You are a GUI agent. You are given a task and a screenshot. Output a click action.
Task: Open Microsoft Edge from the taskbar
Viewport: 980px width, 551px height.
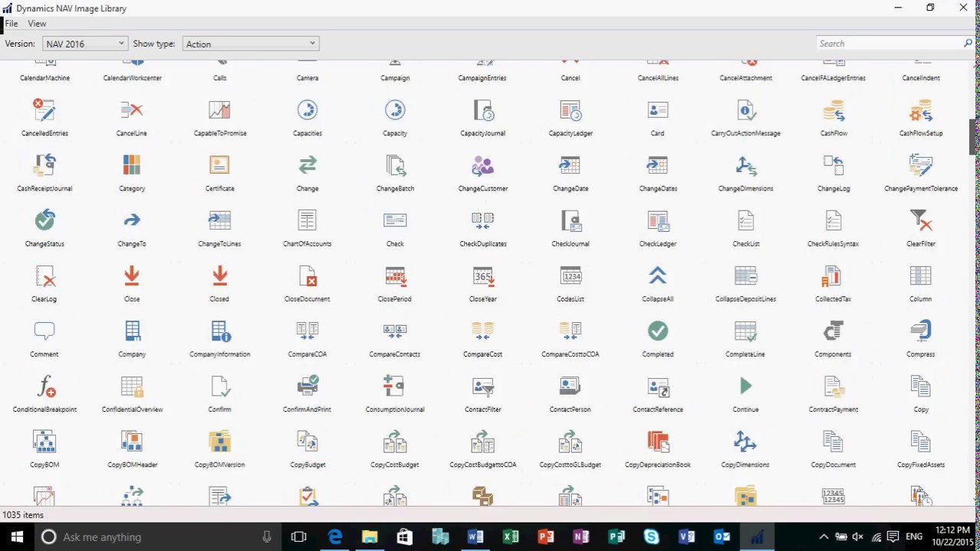tap(335, 536)
